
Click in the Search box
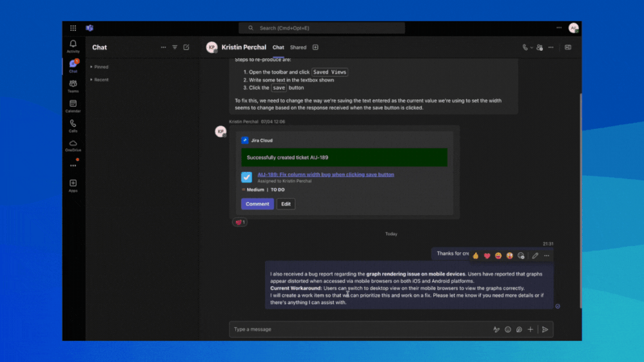tap(322, 28)
